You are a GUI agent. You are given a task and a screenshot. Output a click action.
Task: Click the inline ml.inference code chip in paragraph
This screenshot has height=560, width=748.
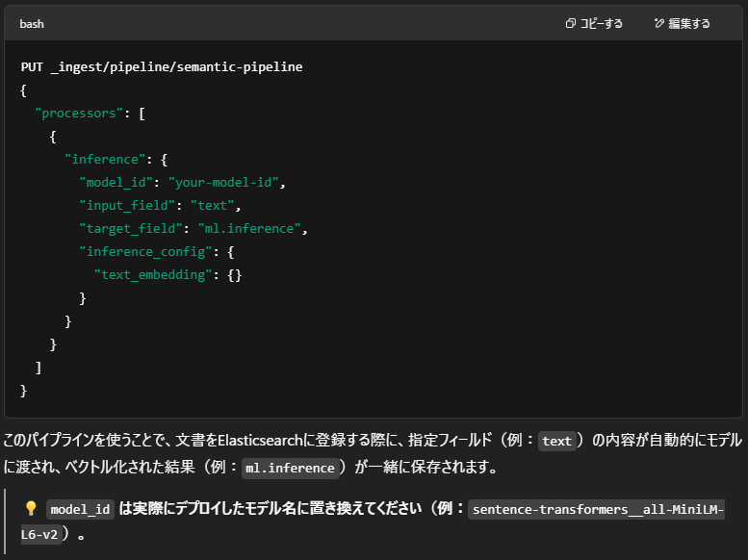pos(290,468)
